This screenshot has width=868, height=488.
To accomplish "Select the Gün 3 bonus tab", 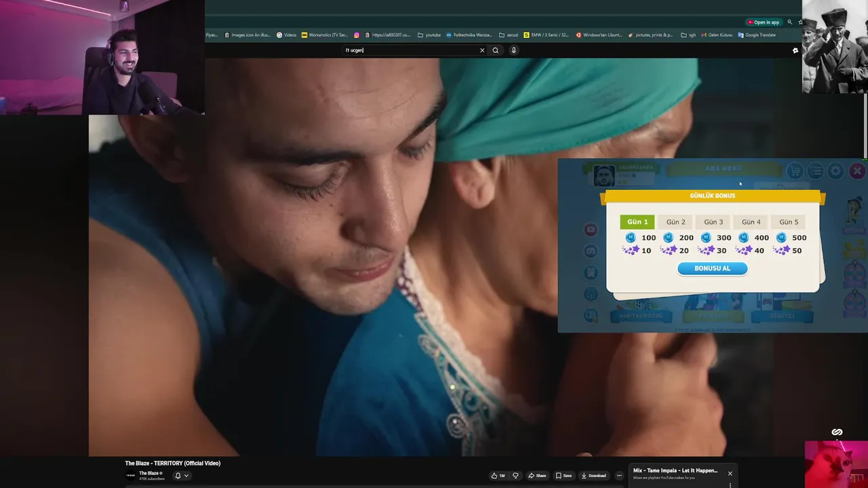I will (713, 222).
